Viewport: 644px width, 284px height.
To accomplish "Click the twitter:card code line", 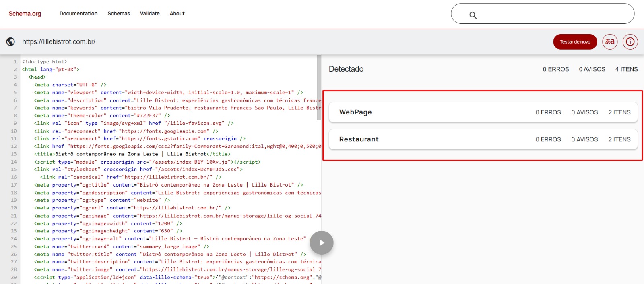I will 122,247.
